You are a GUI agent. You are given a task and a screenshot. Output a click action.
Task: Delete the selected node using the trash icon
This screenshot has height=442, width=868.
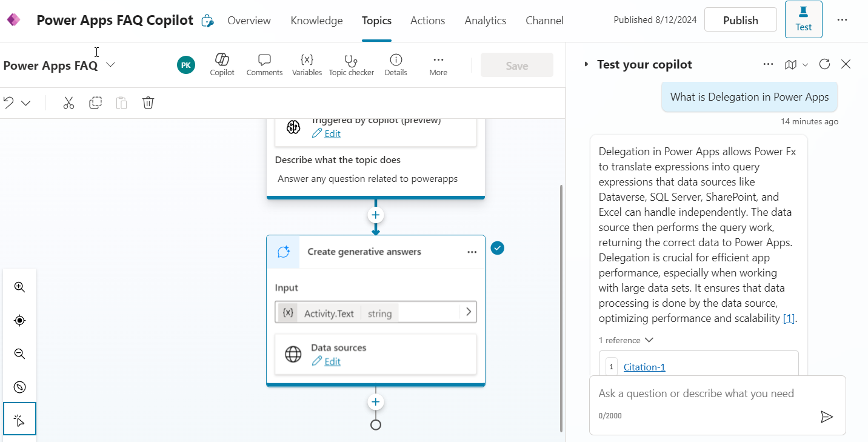tap(148, 102)
